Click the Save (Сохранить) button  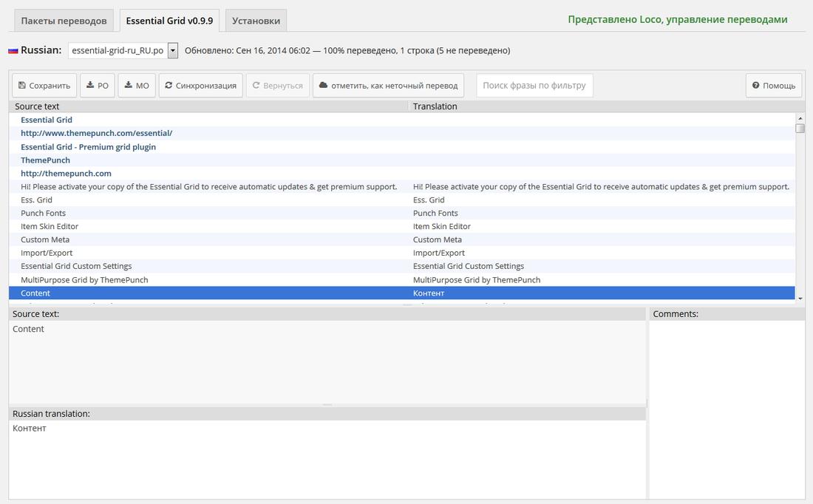pos(44,86)
